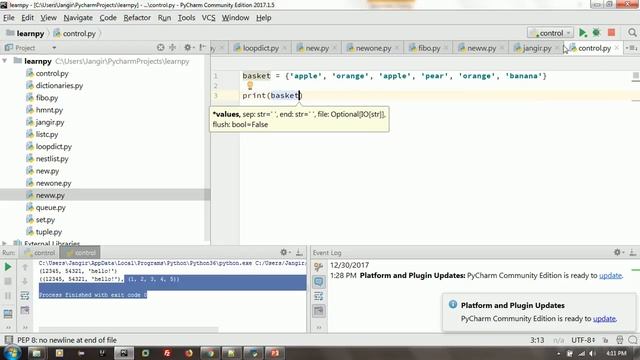
Task: Start debugging with the bug icon
Action: coord(596,33)
